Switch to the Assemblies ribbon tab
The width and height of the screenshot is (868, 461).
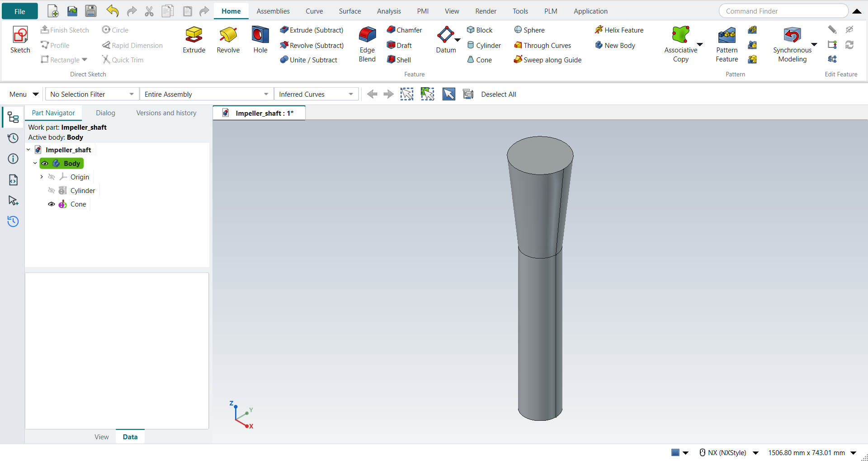273,11
